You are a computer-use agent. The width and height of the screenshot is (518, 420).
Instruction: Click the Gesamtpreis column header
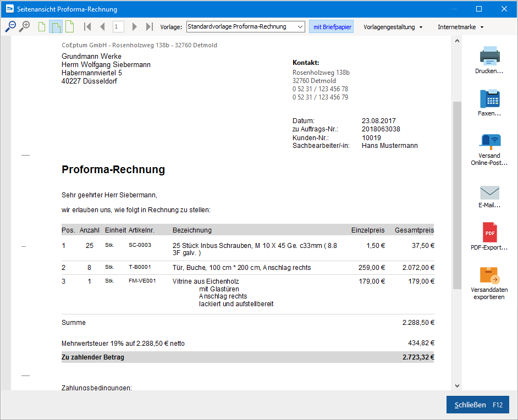click(414, 230)
